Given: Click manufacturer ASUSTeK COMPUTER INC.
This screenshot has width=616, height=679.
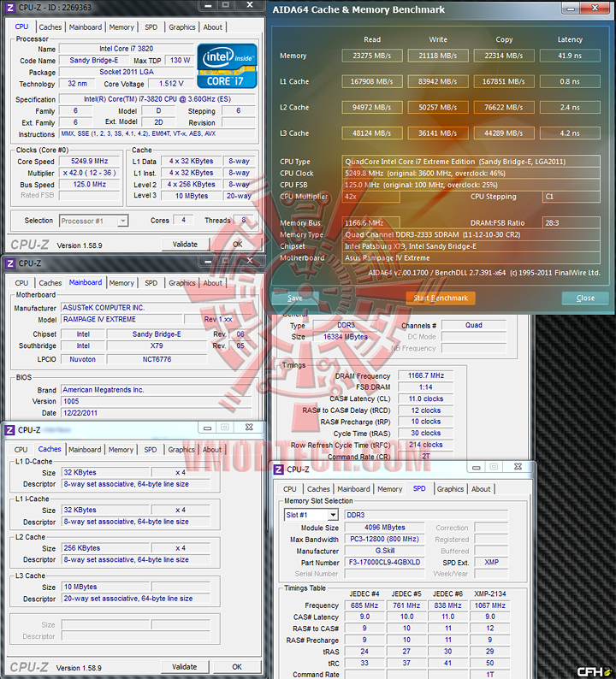Looking at the screenshot, I should 156,308.
